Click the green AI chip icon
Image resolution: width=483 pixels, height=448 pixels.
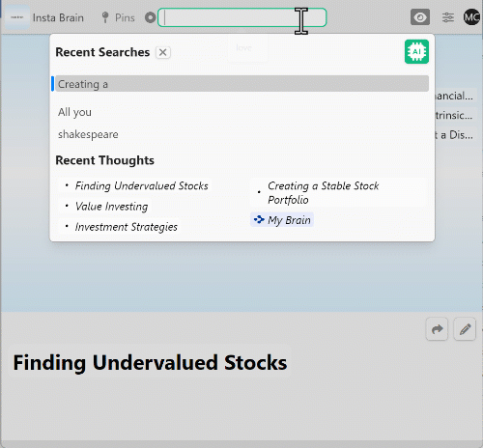(x=416, y=51)
